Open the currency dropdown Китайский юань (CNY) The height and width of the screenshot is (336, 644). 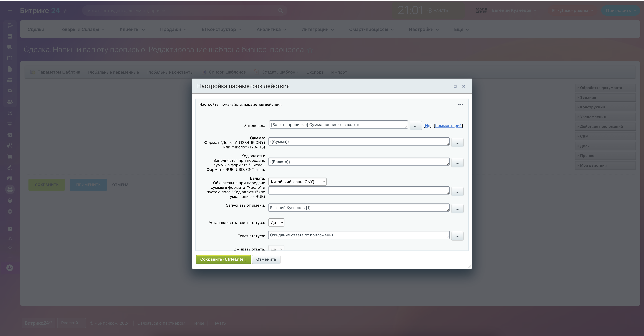click(x=297, y=182)
